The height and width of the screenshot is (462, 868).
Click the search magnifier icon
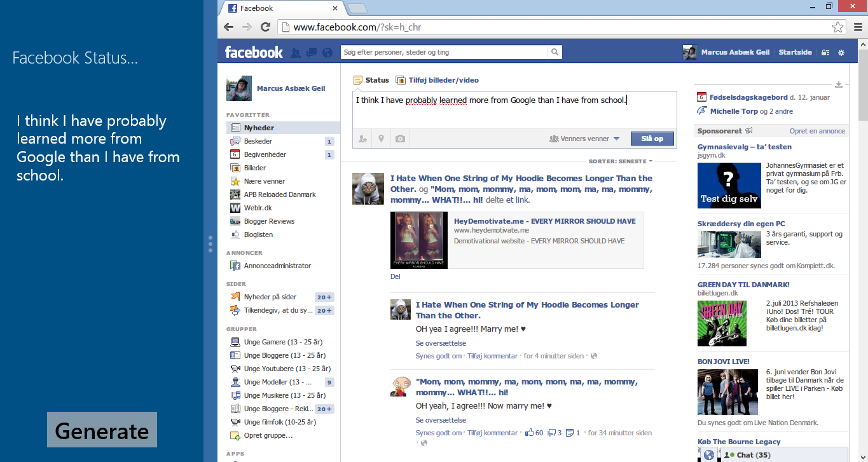555,52
